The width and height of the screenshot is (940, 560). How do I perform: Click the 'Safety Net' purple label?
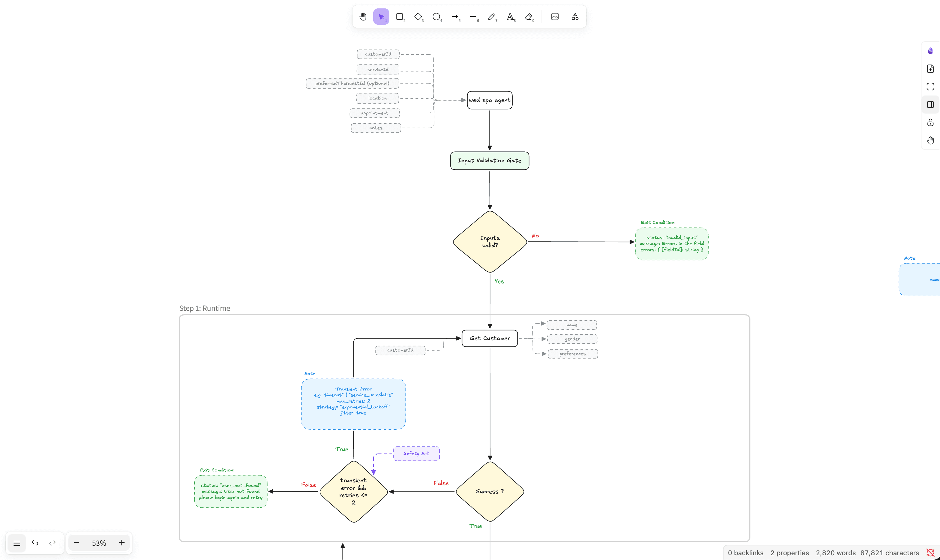coord(416,453)
